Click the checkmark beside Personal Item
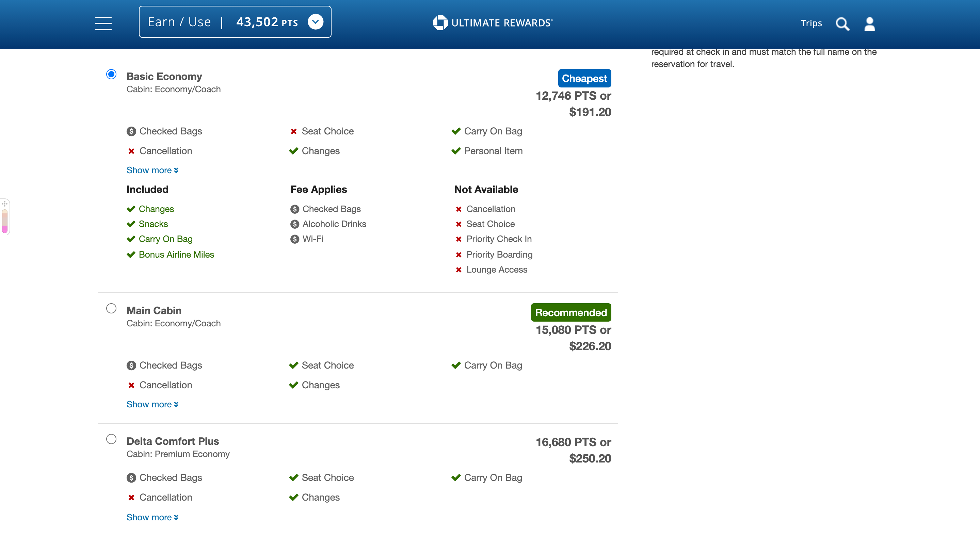The width and height of the screenshot is (980, 536). [x=456, y=151]
